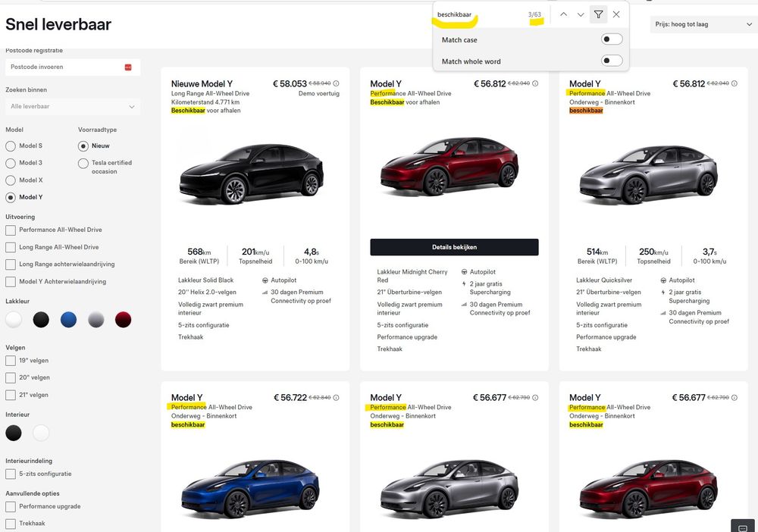
Task: Toggle the Match case switch
Action: 612,39
